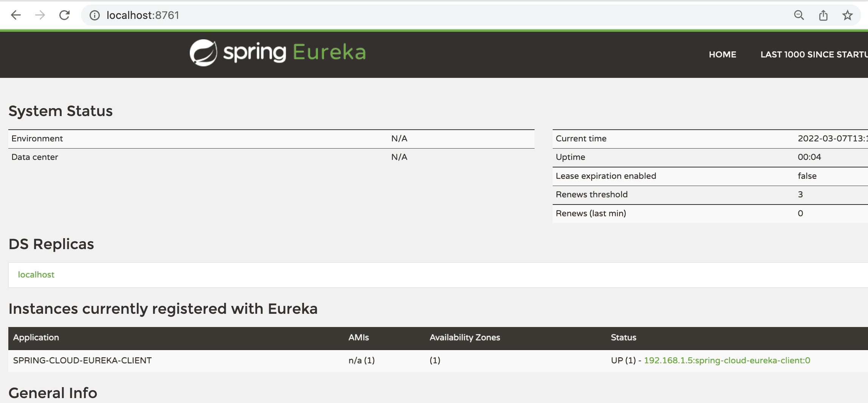Open the site information icon

tap(95, 15)
